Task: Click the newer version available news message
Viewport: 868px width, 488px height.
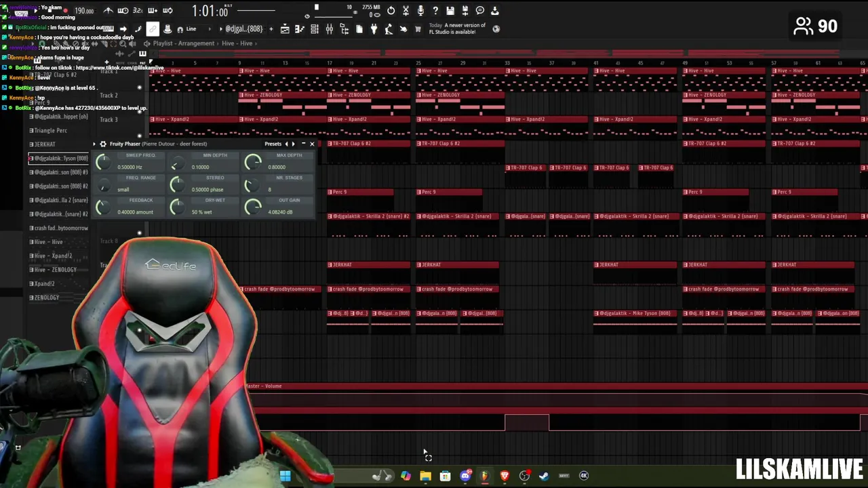Action: pyautogui.click(x=457, y=28)
